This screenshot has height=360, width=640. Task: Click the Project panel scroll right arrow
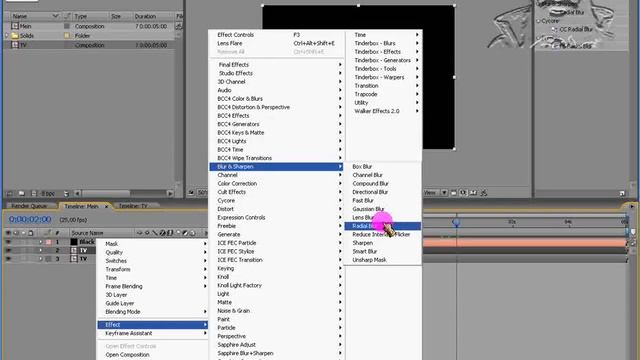(x=170, y=193)
